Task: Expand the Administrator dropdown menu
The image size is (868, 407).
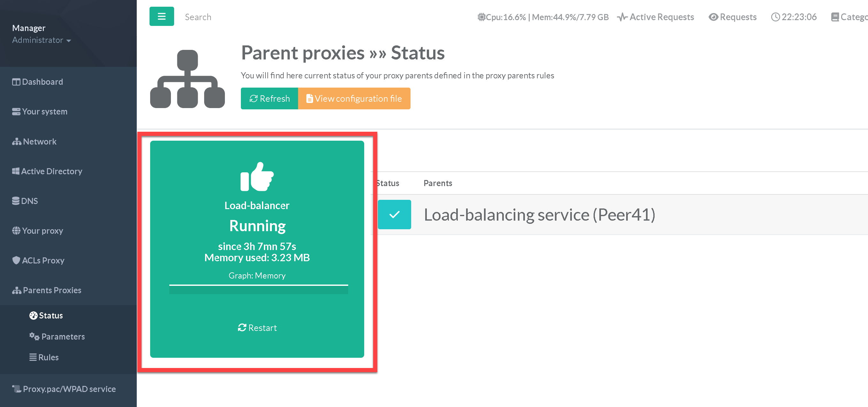Action: (42, 40)
